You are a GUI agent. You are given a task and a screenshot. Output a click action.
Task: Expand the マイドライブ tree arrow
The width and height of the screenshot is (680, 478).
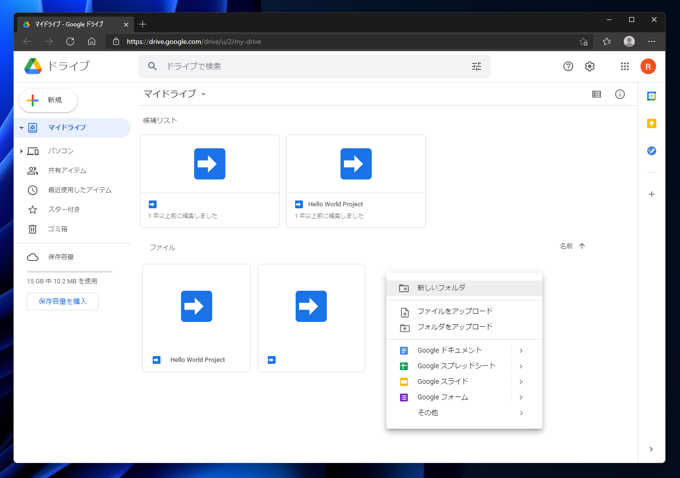[x=21, y=128]
